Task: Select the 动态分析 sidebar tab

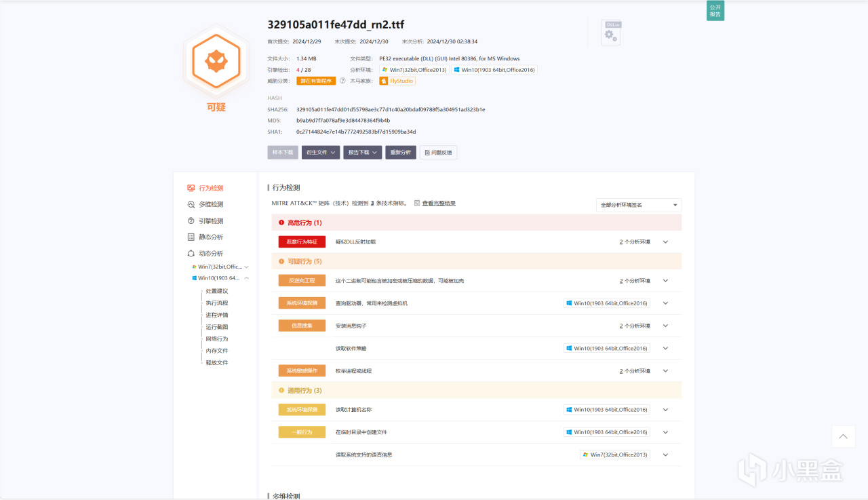Action: coord(211,253)
